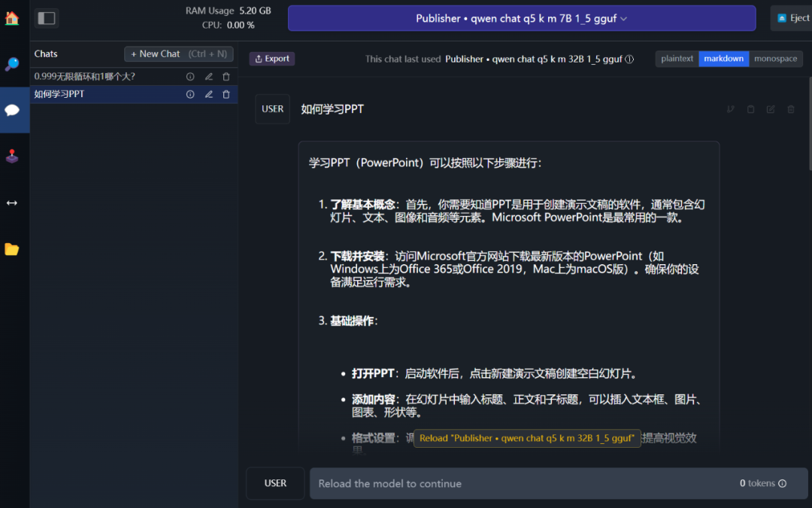
Task: Start a New Chat
Action: click(179, 54)
